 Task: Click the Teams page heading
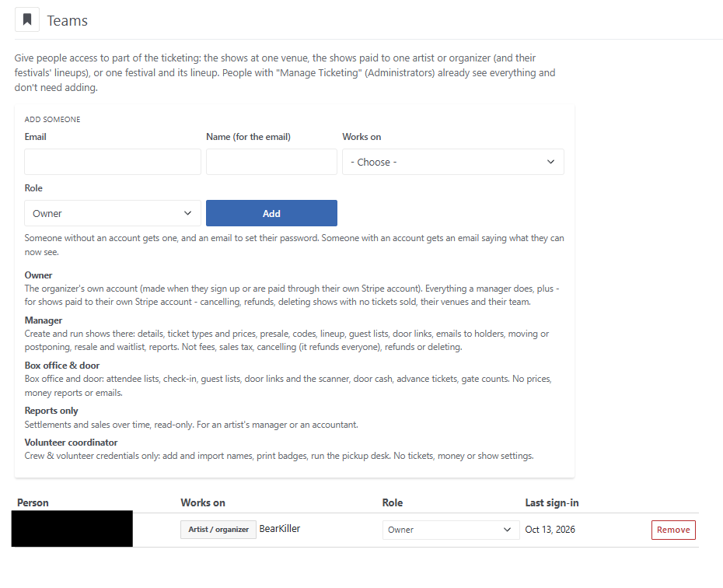pyautogui.click(x=68, y=21)
